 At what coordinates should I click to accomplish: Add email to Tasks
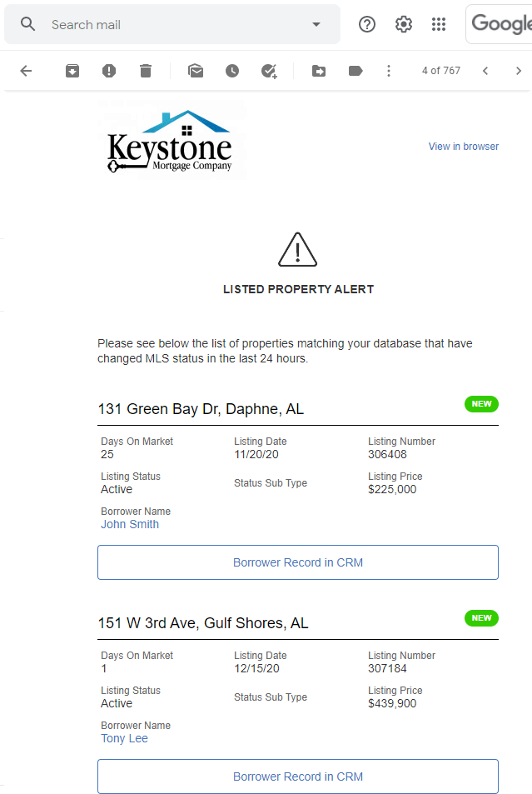269,71
